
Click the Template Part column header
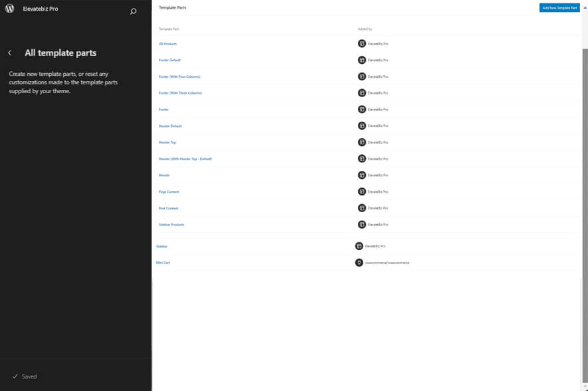click(168, 29)
